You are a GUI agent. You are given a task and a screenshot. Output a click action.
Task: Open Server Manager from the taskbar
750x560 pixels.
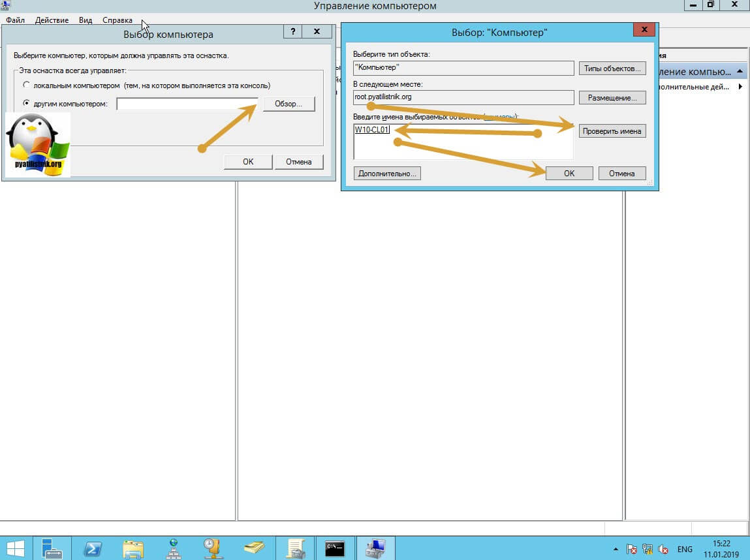coord(52,548)
